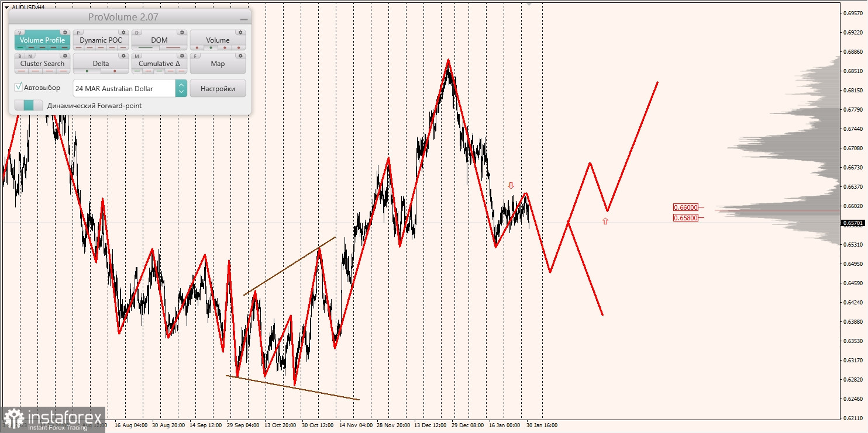This screenshot has height=433, width=868.
Task: Toggle green-line segment under Volume Profile
Action: [x=20, y=47]
